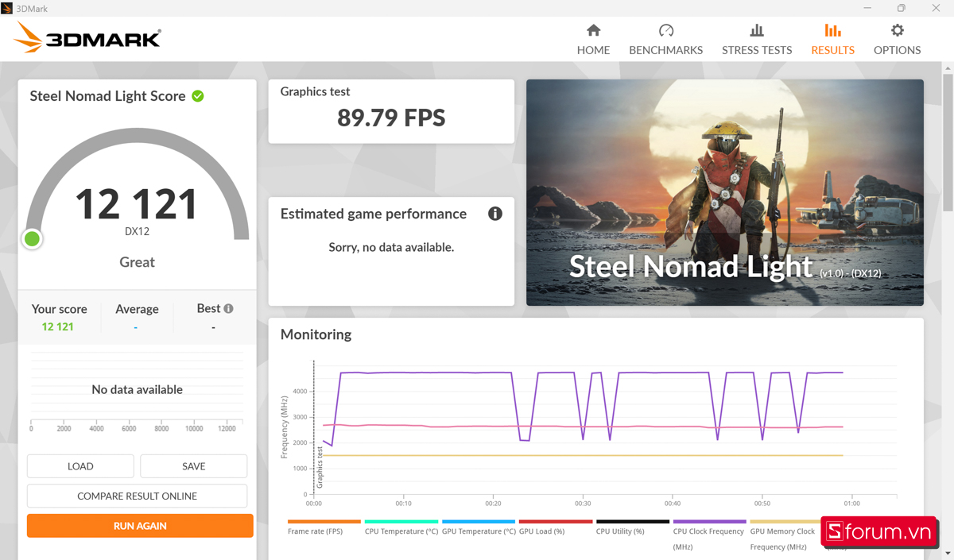Click the Frequency (MHz) axis label
The image size is (954, 560).
[284, 427]
